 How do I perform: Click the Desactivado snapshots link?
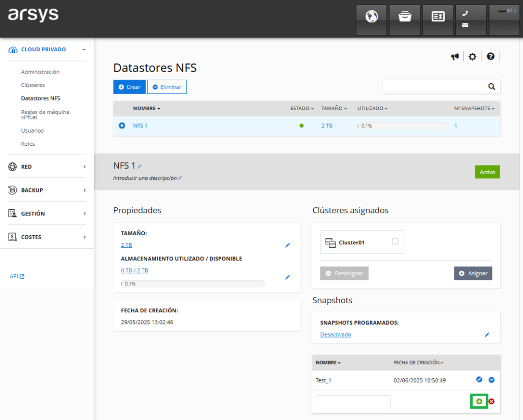click(x=336, y=335)
